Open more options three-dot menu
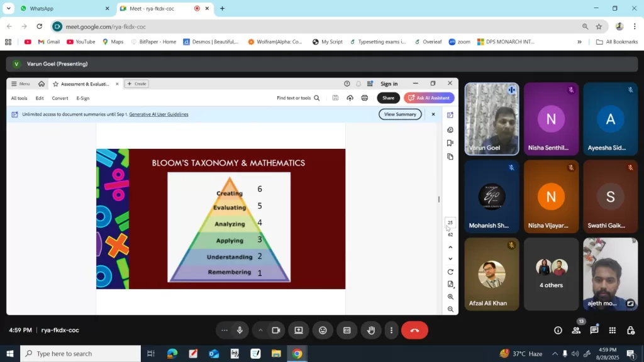Image resolution: width=644 pixels, height=362 pixels. click(x=391, y=331)
